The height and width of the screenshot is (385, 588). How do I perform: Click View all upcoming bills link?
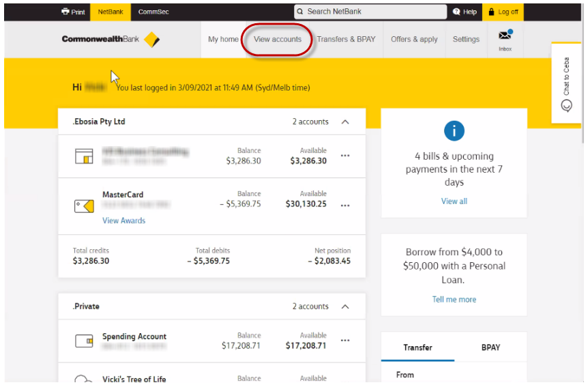[x=454, y=201]
